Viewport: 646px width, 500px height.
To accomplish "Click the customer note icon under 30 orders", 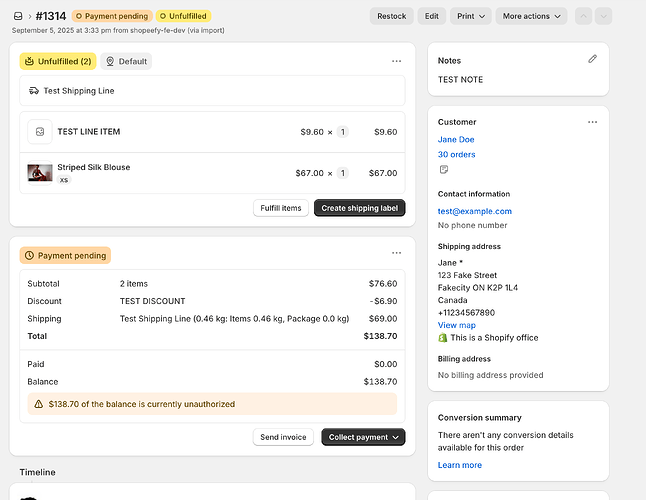I will click(444, 170).
